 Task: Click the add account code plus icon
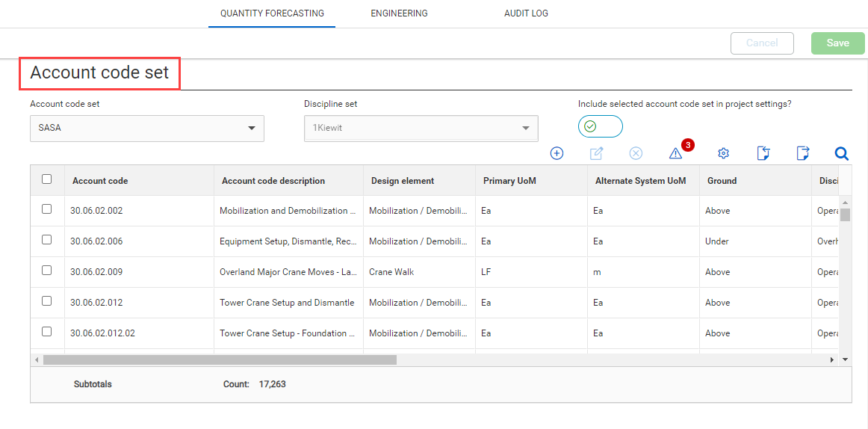click(557, 153)
